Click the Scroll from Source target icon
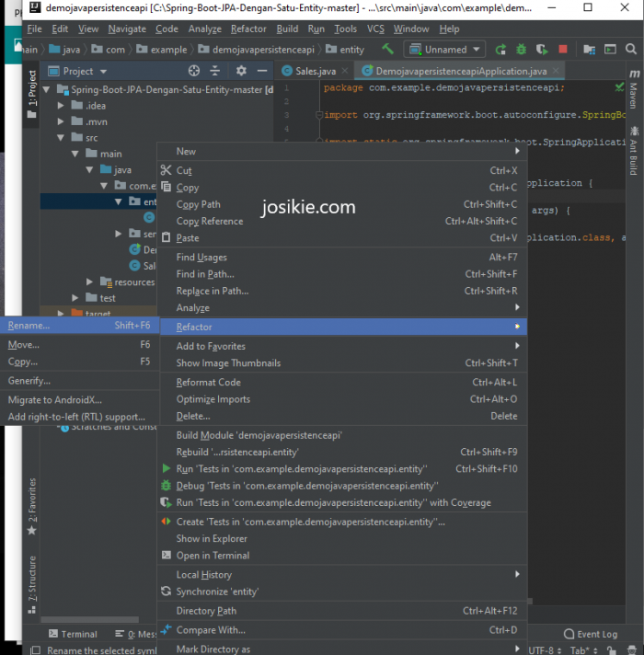 (194, 71)
